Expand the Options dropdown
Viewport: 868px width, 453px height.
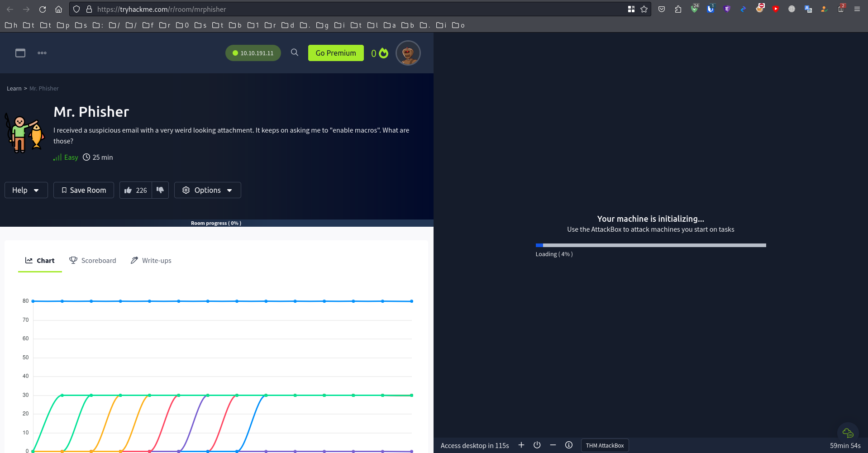pyautogui.click(x=207, y=191)
